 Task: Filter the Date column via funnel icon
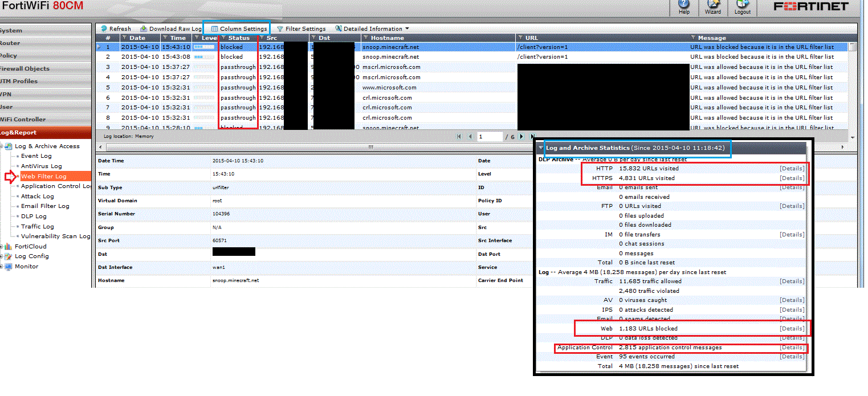click(x=125, y=38)
